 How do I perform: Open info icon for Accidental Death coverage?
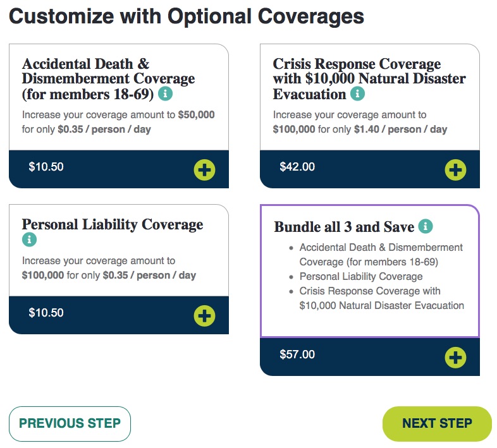[x=165, y=94]
